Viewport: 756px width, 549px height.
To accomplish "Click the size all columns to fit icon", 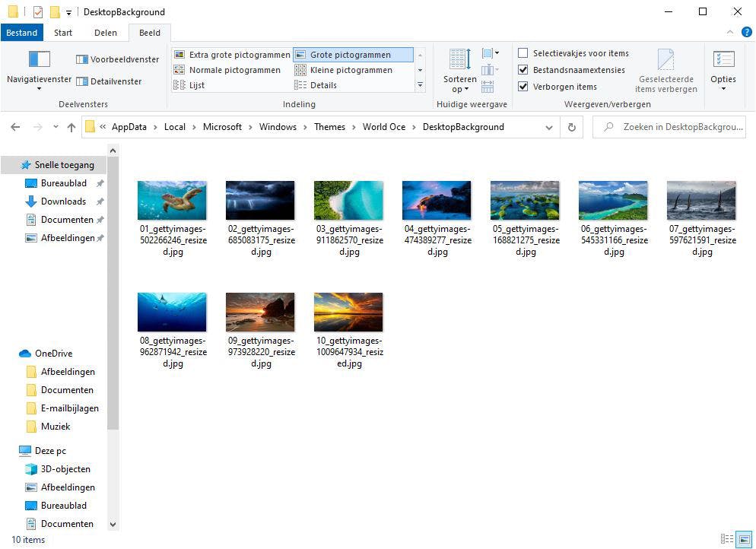I will click(x=488, y=86).
